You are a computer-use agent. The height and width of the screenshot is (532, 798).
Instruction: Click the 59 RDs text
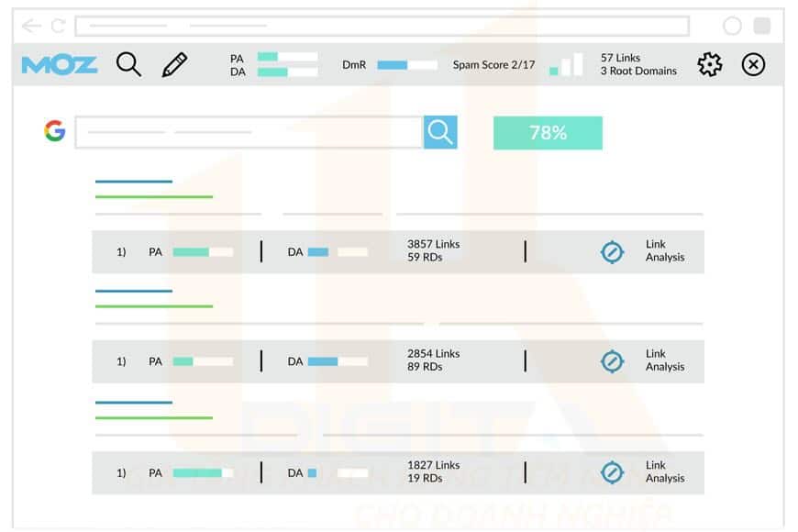click(x=425, y=258)
